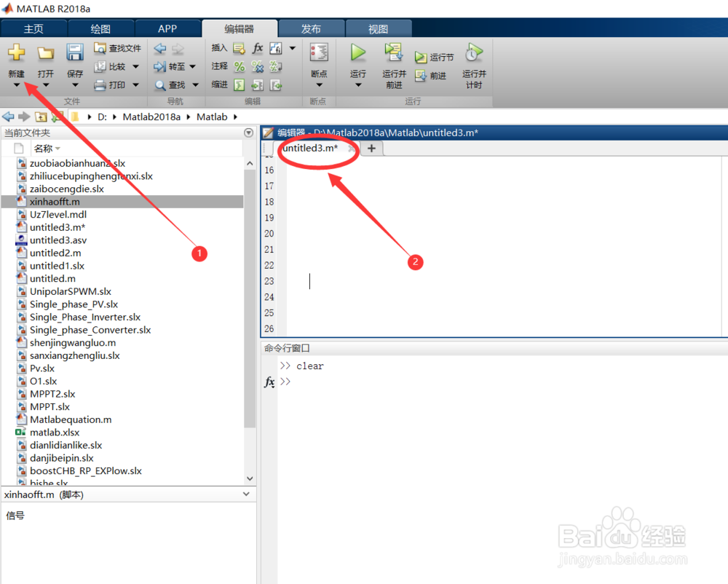This screenshot has height=584, width=728.
Task: Expand the Run (运行) dropdown arrow
Action: 358,85
